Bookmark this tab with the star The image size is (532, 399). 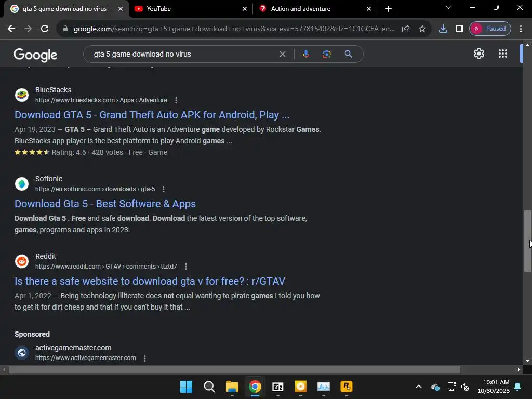pyautogui.click(x=422, y=29)
